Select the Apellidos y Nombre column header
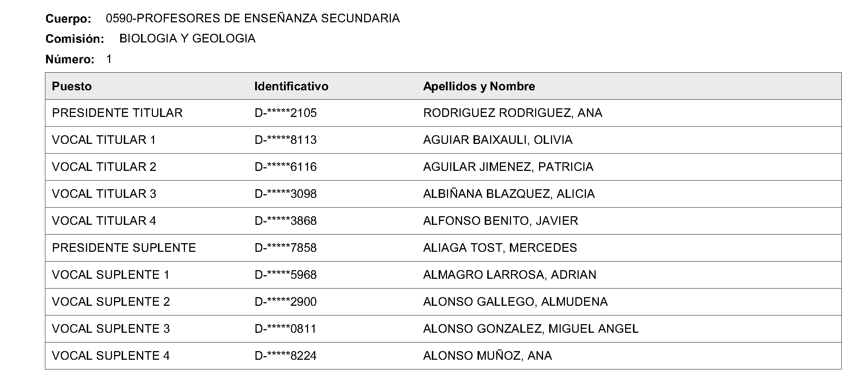The image size is (868, 377). pos(479,86)
